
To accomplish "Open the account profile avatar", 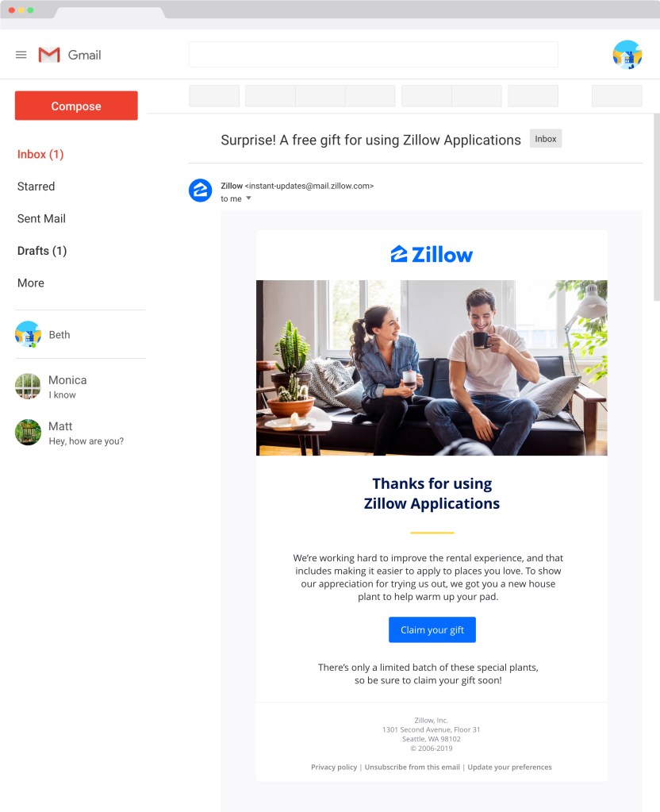I will point(627,55).
